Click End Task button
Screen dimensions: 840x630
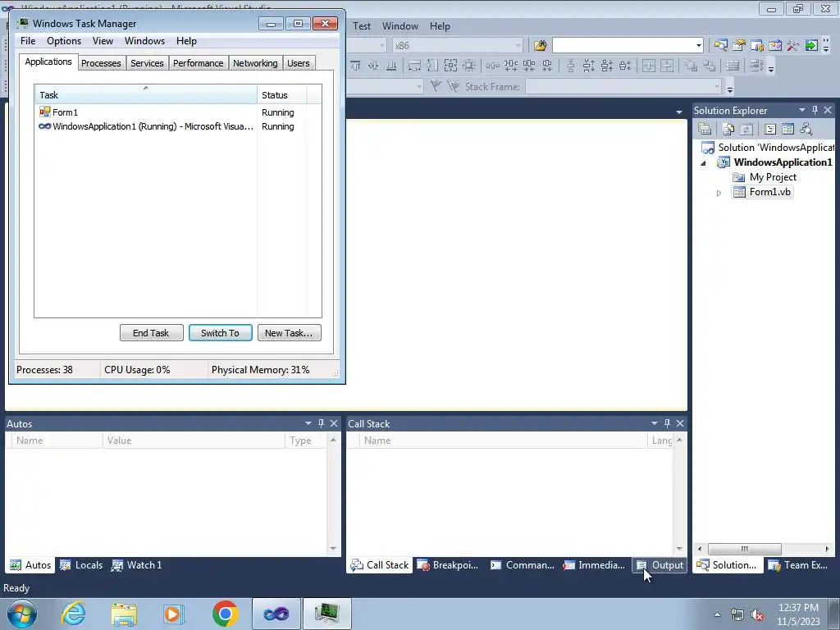(x=151, y=333)
